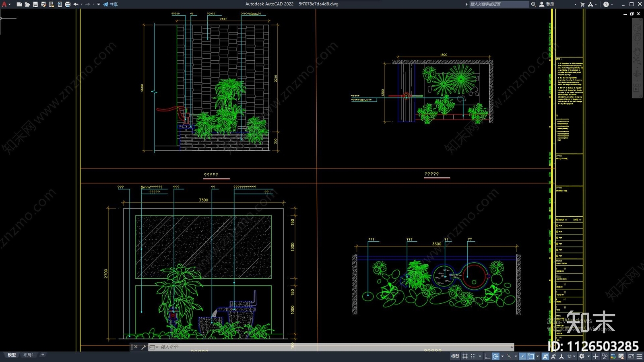Toggle object snap tracking

[x=522, y=356]
